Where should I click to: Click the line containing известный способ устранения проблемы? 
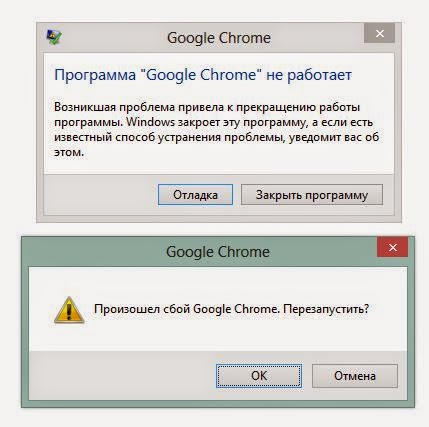click(x=216, y=137)
